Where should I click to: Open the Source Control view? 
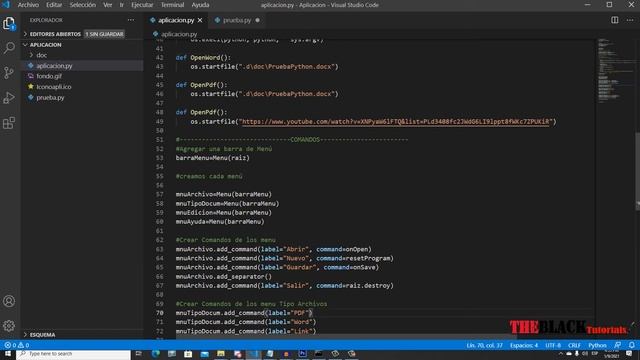pyautogui.click(x=9, y=73)
